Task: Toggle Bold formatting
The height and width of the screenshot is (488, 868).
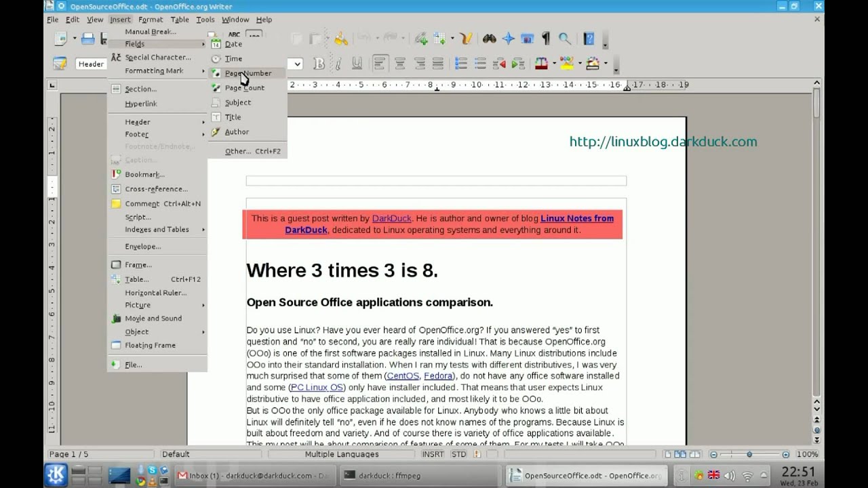Action: (319, 64)
